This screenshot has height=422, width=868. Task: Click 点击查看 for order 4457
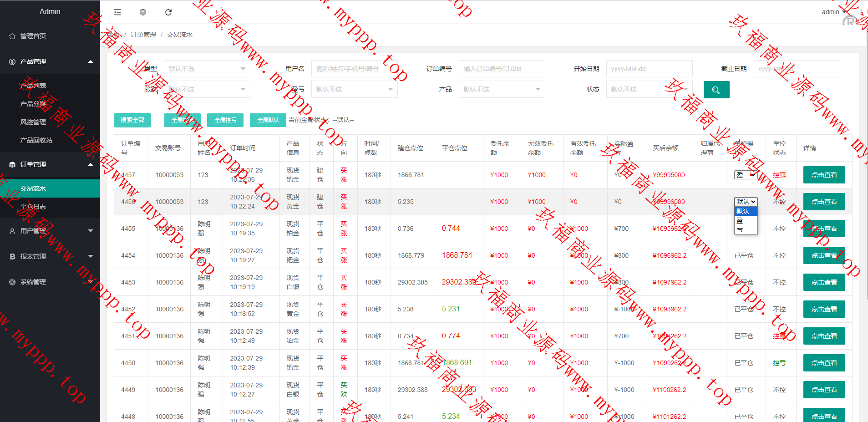click(x=824, y=175)
